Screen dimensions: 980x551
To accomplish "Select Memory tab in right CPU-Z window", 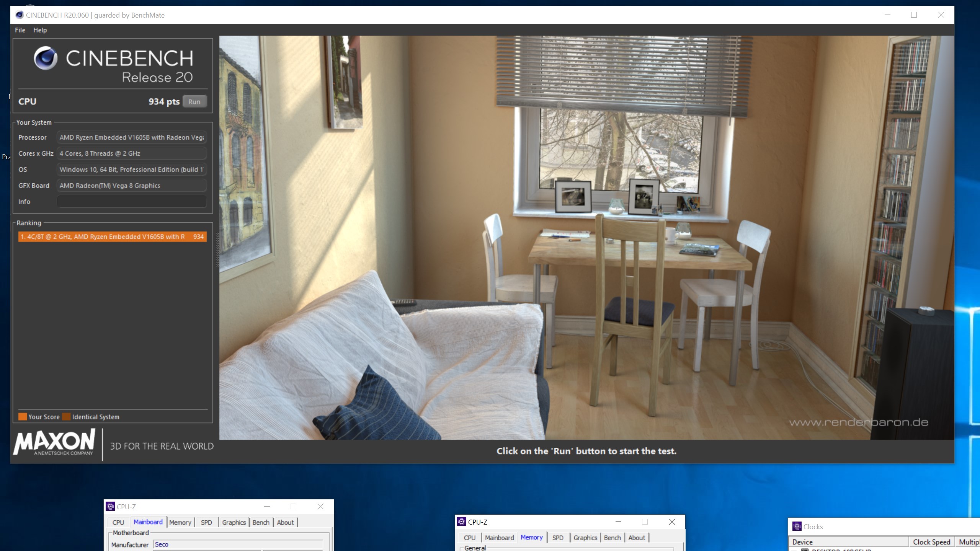I will click(x=532, y=538).
